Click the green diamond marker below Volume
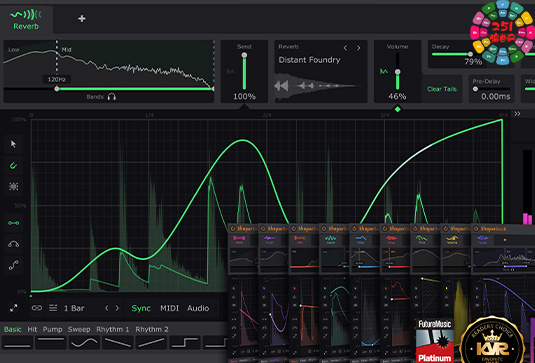This screenshot has width=535, height=363. [x=397, y=109]
